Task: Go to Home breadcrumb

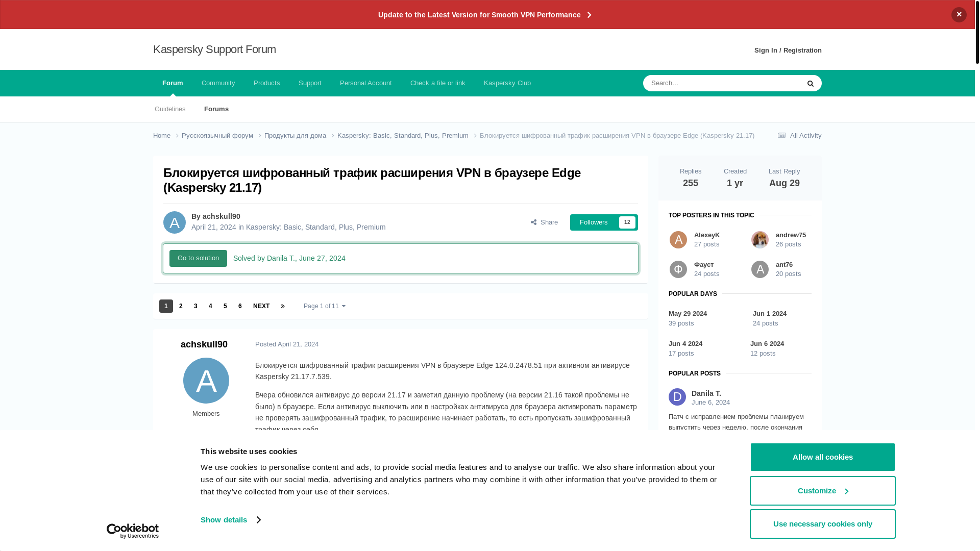Action: click(x=162, y=136)
